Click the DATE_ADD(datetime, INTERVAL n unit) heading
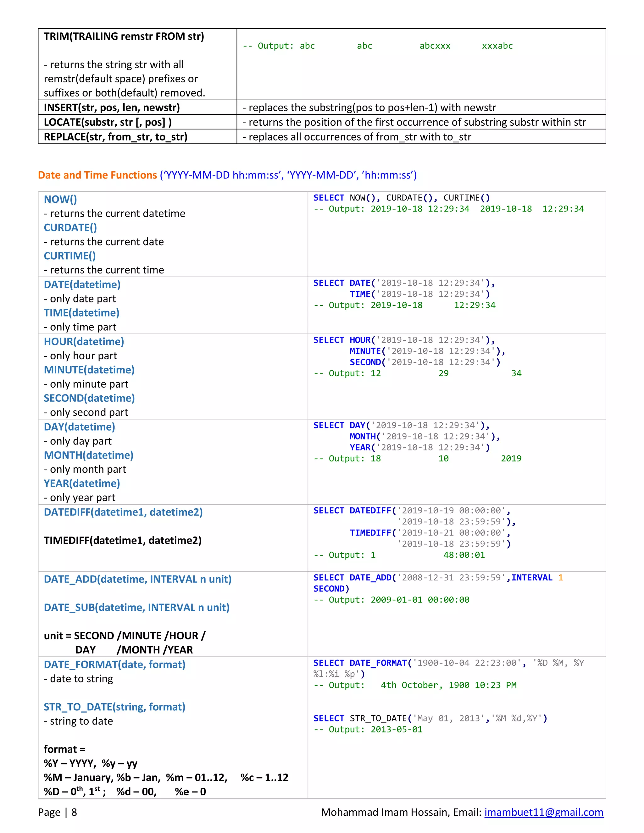This screenshot has height=833, width=644. [x=137, y=579]
